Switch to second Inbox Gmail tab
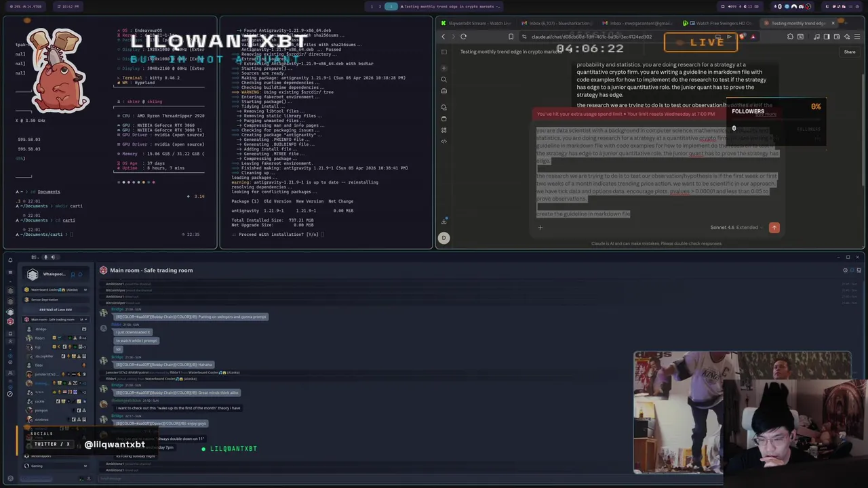Viewport: 868px width, 488px height. (639, 23)
